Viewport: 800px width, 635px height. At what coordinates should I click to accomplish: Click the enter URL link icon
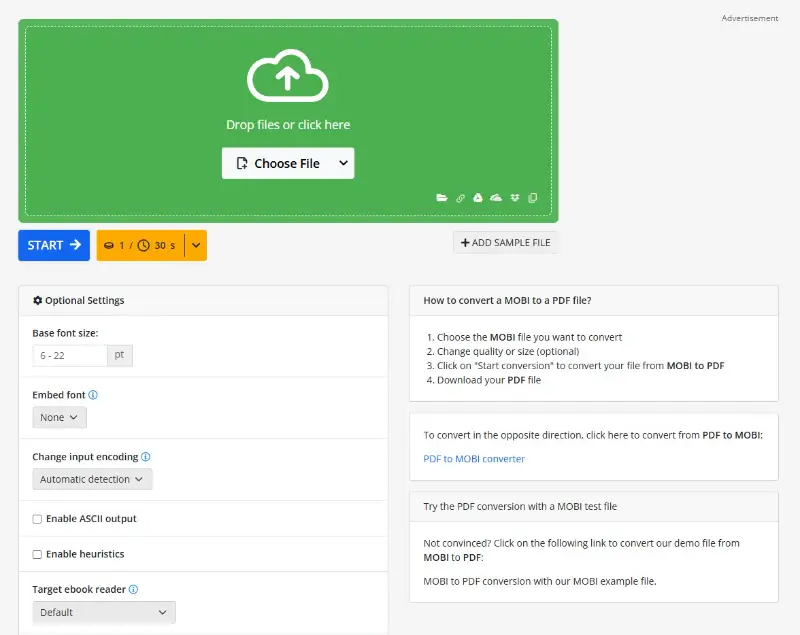tap(461, 198)
